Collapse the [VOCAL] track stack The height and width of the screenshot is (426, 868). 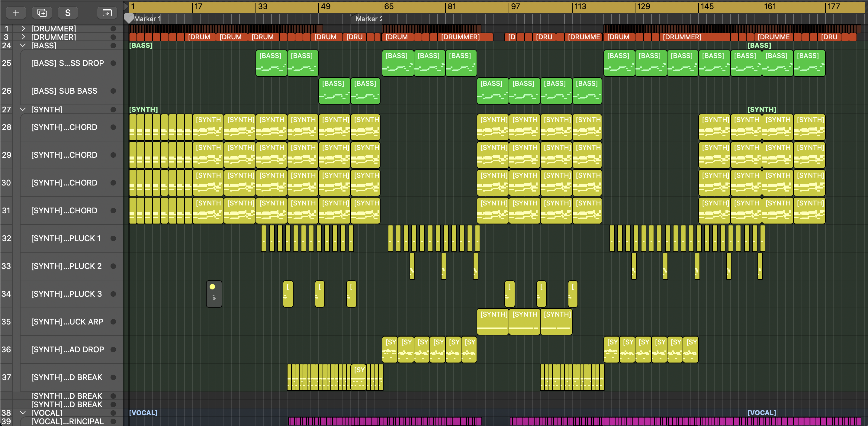pyautogui.click(x=23, y=413)
